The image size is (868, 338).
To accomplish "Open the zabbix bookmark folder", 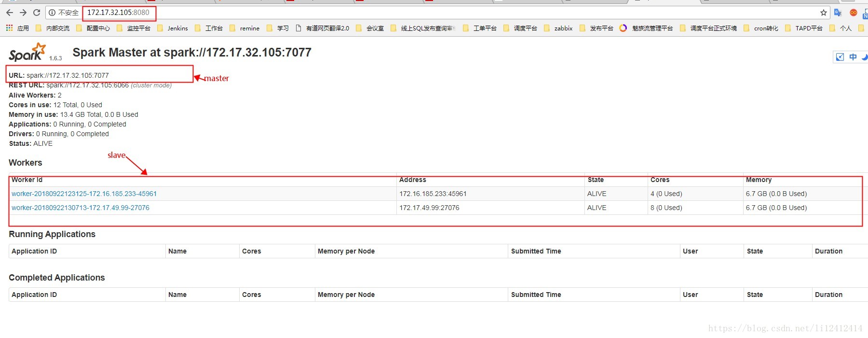I will pos(558,28).
